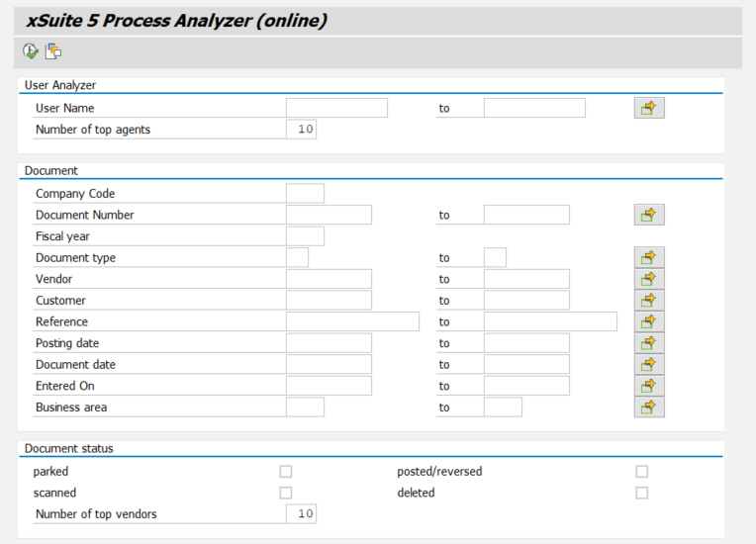Viewport: 756px width, 544px height.
Task: Click the Get Variant icon in toolbar
Action: pyautogui.click(x=53, y=51)
